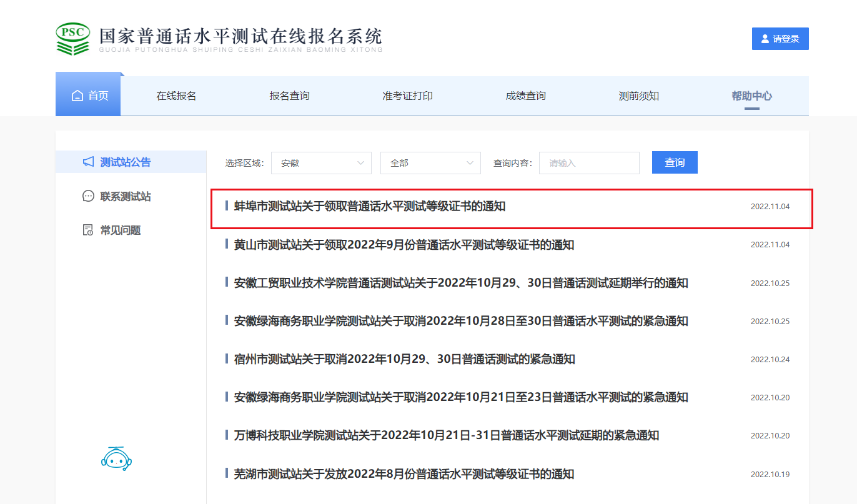Expand the 全部 station dropdown
The width and height of the screenshot is (857, 504).
click(x=430, y=163)
